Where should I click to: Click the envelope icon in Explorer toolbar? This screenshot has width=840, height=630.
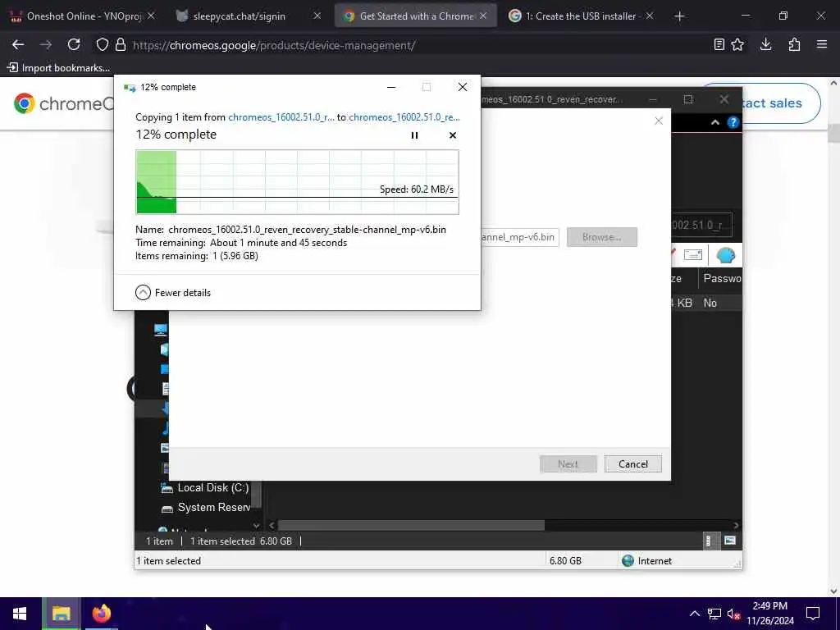coord(692,255)
